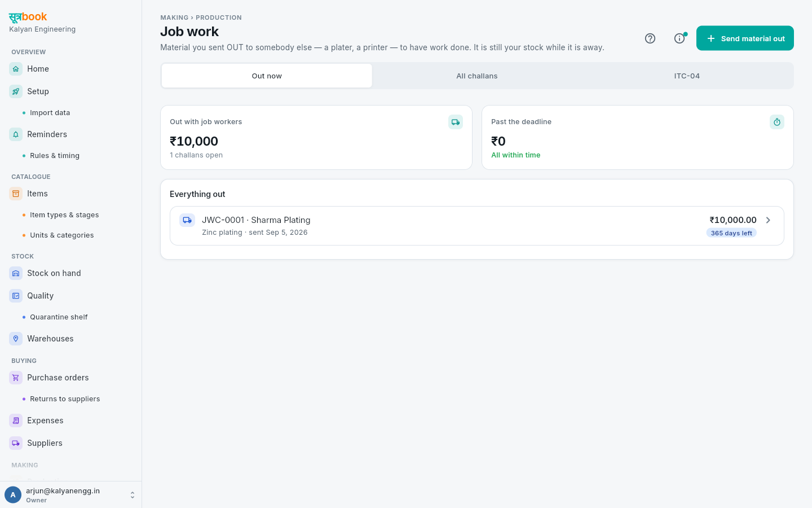Click the Expenses receipt icon
The height and width of the screenshot is (508, 812).
coord(16,421)
